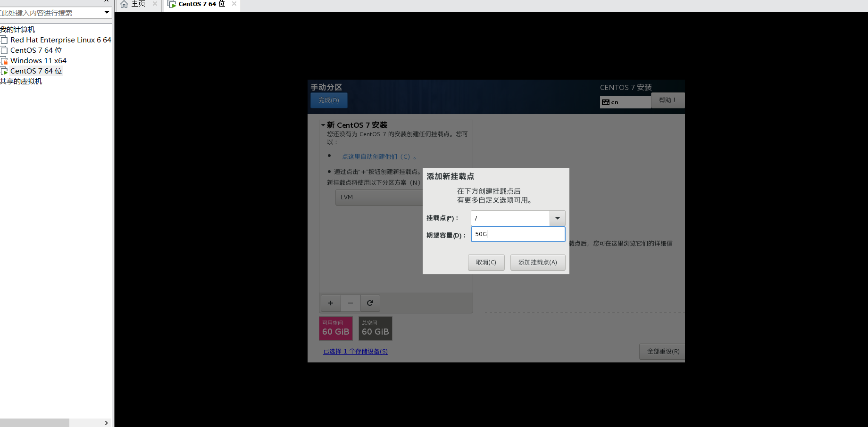Image resolution: width=868 pixels, height=427 pixels.
Task: Select Red Hat Enterprise Linux 6 64 in the library
Action: tap(60, 40)
